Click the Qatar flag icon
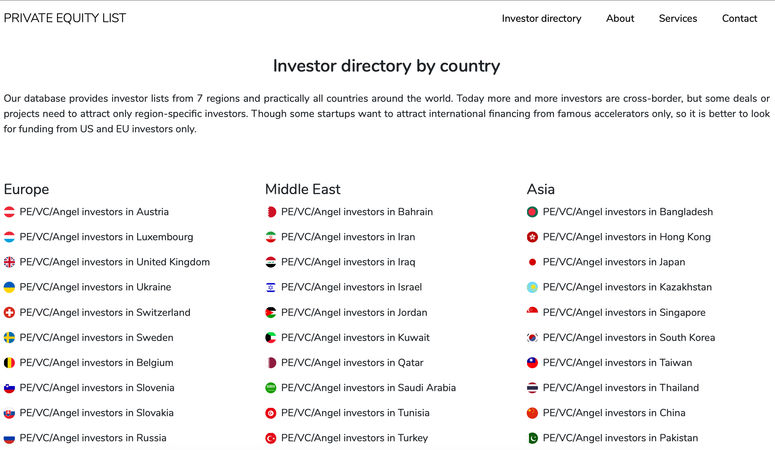The width and height of the screenshot is (775, 450). [x=271, y=363]
